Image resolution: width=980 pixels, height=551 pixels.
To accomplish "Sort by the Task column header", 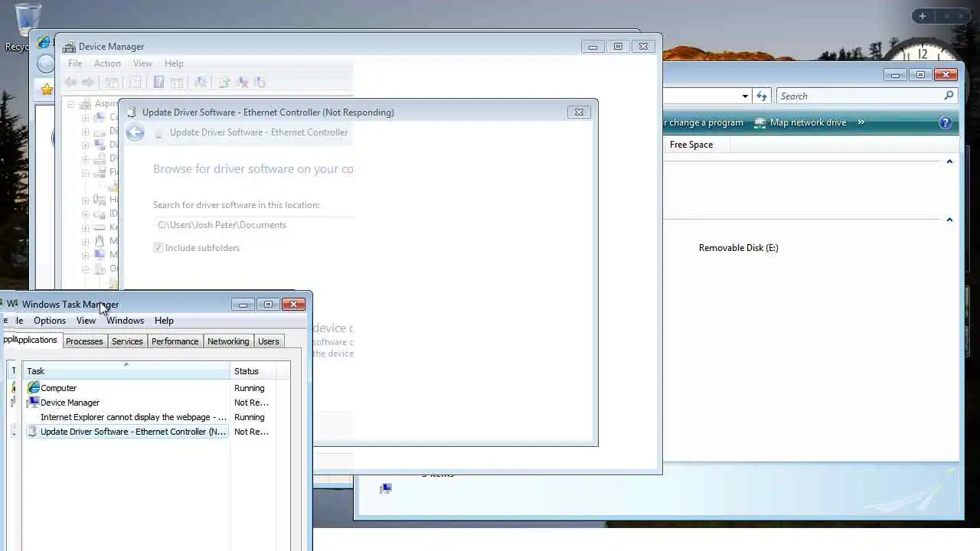I will [x=126, y=371].
